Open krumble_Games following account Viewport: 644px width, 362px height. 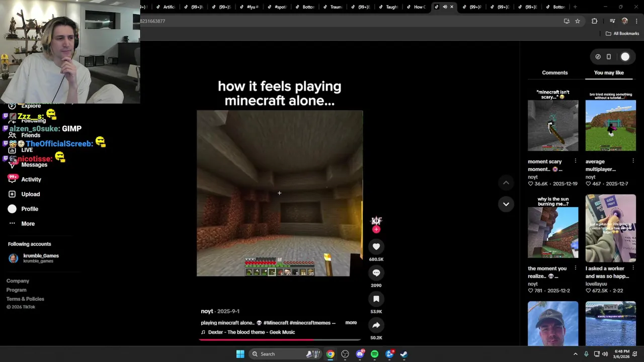click(x=34, y=258)
